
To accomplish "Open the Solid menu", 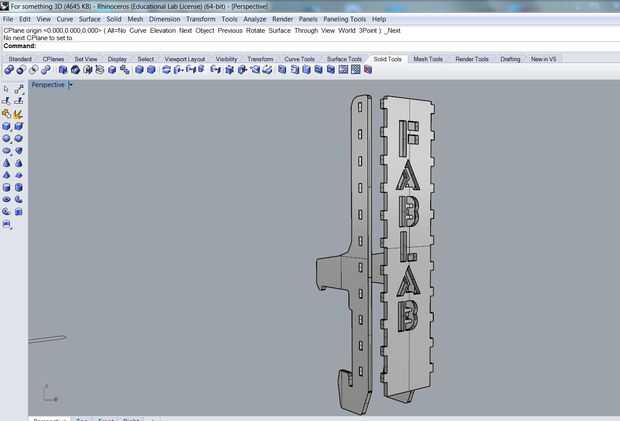I will point(113,19).
